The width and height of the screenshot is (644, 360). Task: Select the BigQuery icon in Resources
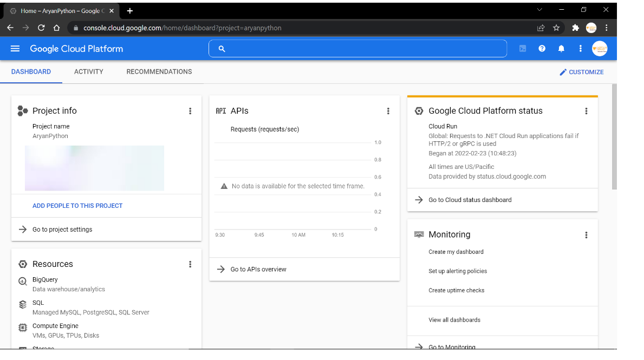tap(22, 281)
